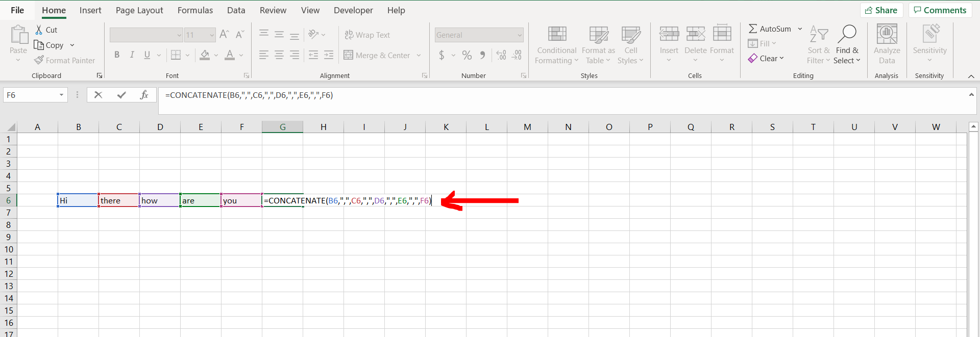Image resolution: width=980 pixels, height=337 pixels.
Task: Expand the Name Box dropdown arrow
Action: (x=61, y=95)
